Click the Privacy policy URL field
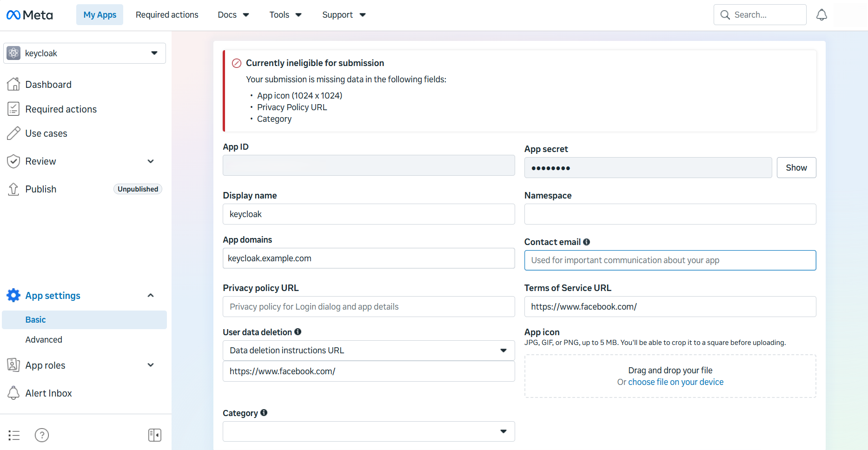 click(x=369, y=307)
